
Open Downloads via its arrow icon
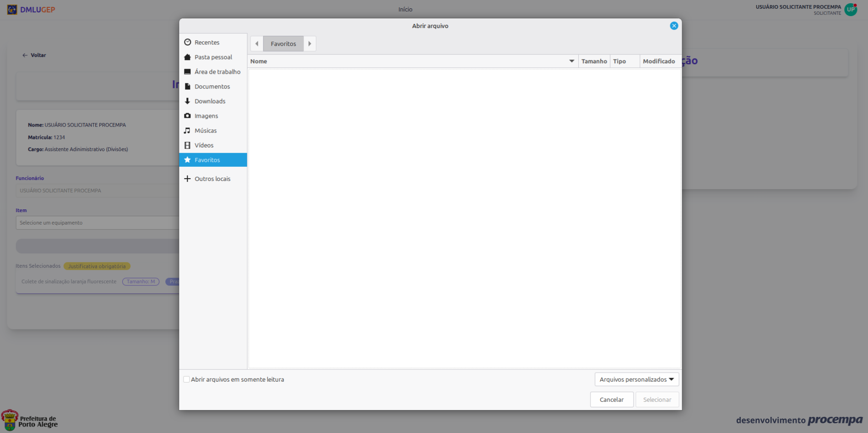pyautogui.click(x=187, y=101)
